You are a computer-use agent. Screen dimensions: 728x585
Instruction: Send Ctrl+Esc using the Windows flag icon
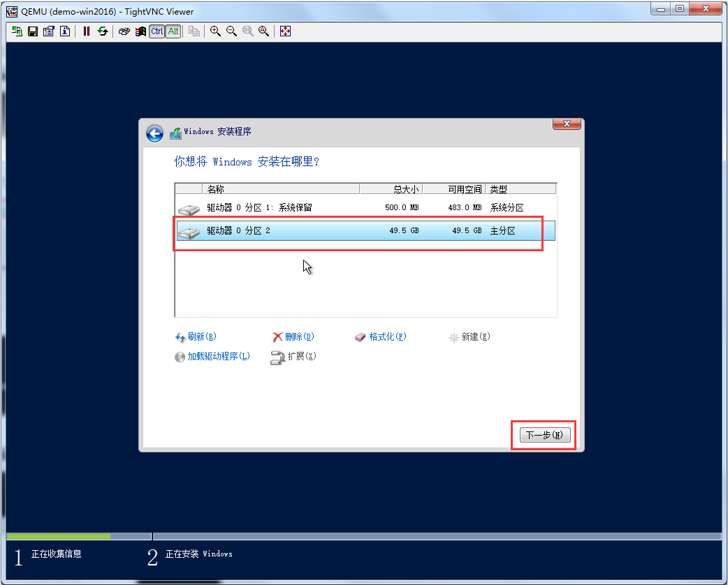(140, 31)
